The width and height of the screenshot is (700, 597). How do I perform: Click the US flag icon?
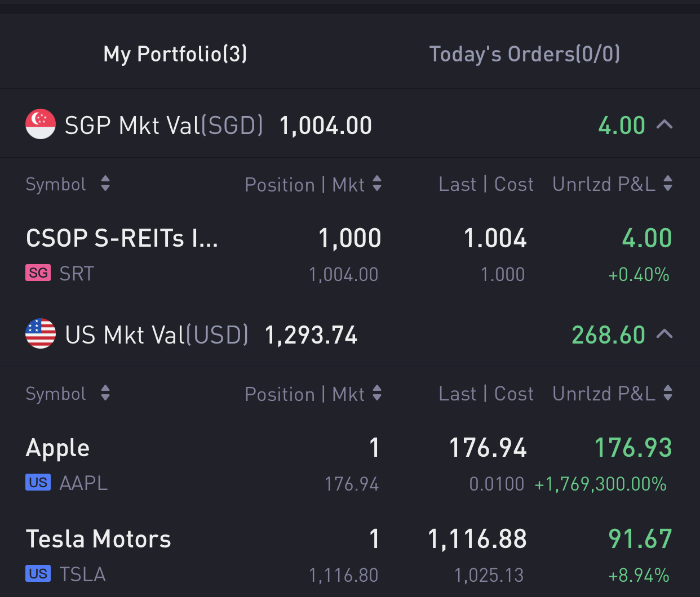[x=41, y=333]
